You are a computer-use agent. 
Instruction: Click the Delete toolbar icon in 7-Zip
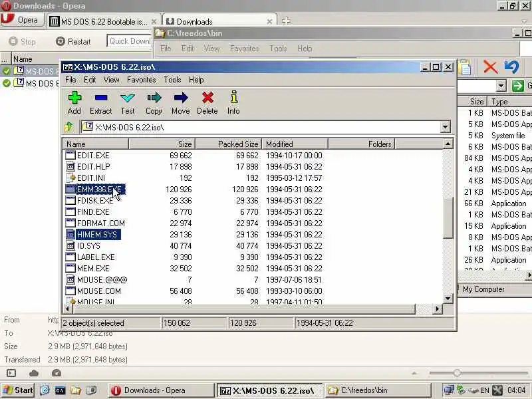click(207, 103)
